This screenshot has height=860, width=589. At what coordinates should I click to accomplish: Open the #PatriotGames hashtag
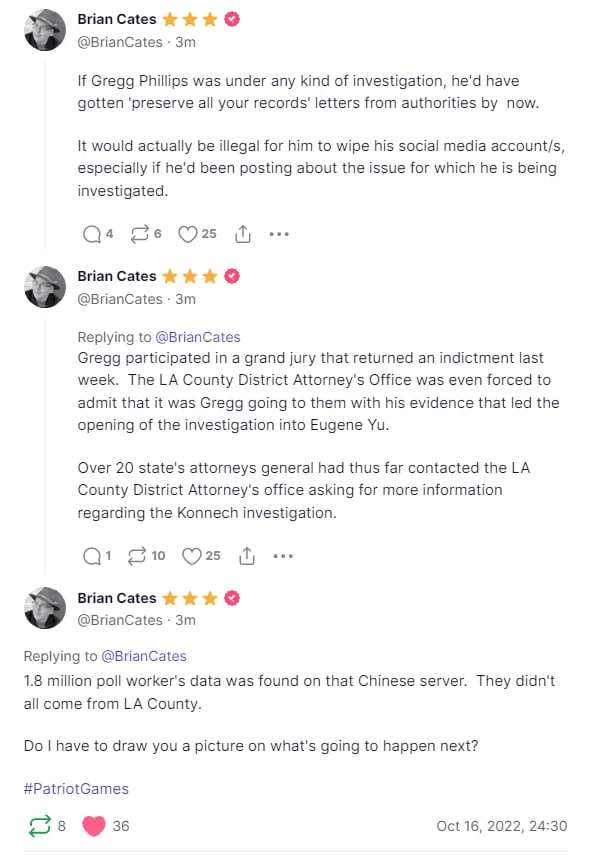[76, 789]
